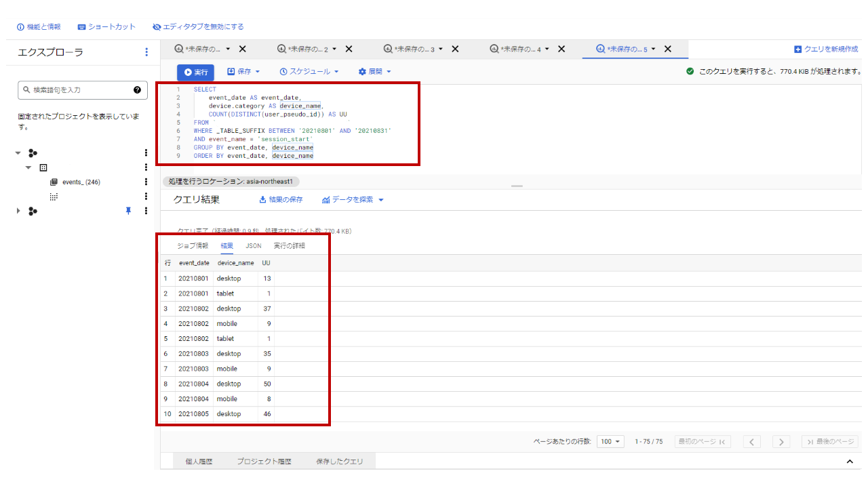Image resolution: width=868 pixels, height=488 pixels.
Task: Change rows per page via 100 dropdown
Action: 610,441
